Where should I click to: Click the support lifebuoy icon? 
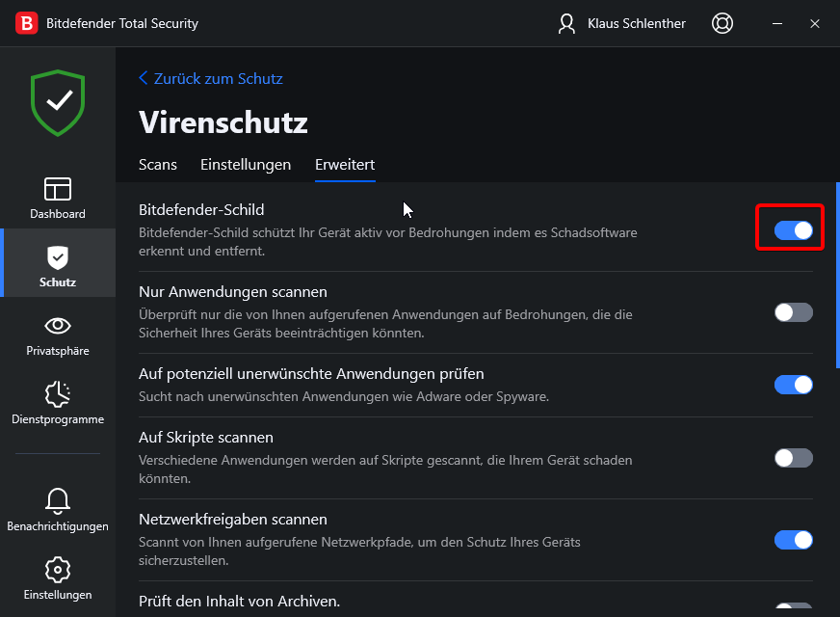pyautogui.click(x=722, y=23)
